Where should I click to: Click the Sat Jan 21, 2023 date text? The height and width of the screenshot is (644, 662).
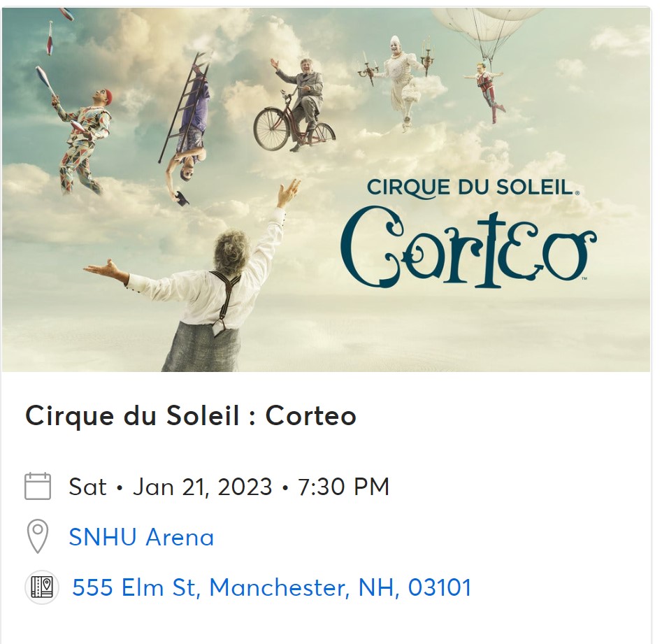pyautogui.click(x=170, y=487)
